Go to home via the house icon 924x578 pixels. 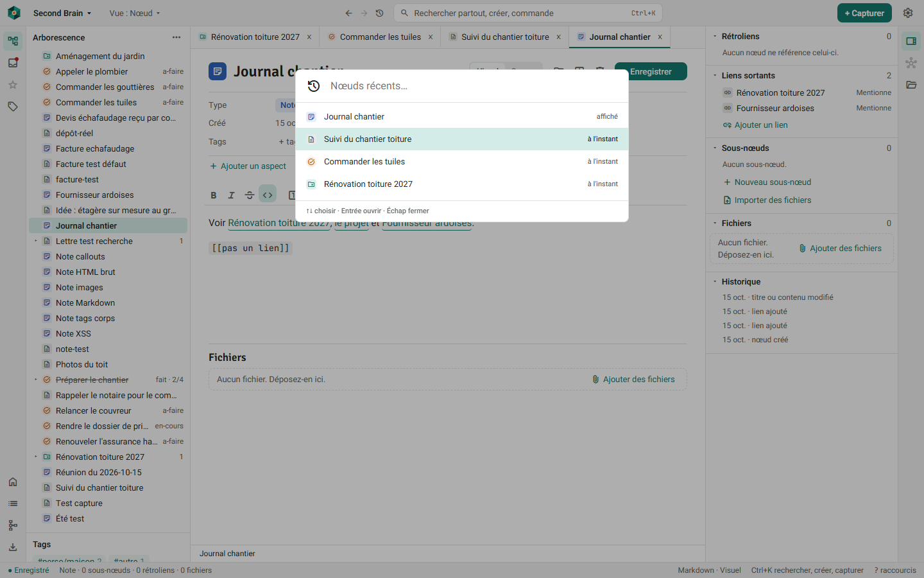click(x=13, y=482)
